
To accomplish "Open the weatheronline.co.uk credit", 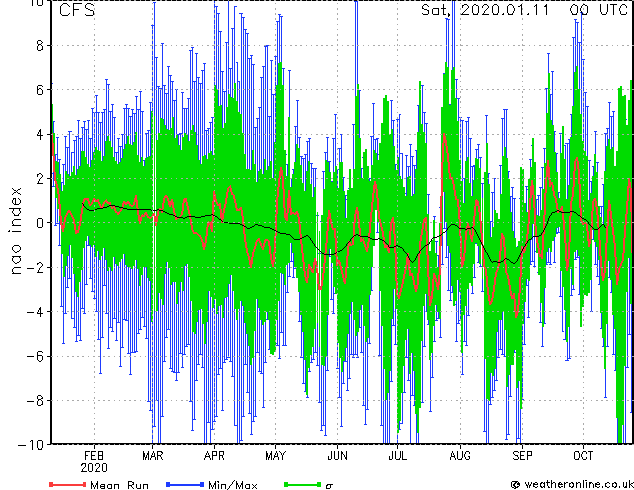I will click(572, 484).
